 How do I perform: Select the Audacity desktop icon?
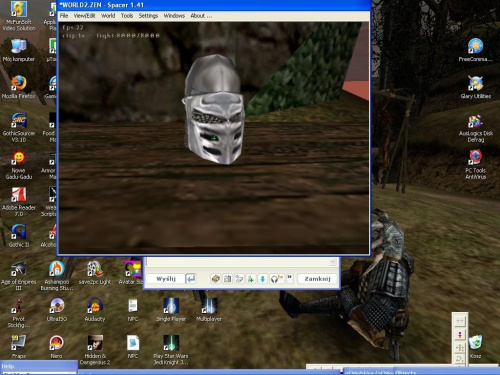tap(95, 310)
